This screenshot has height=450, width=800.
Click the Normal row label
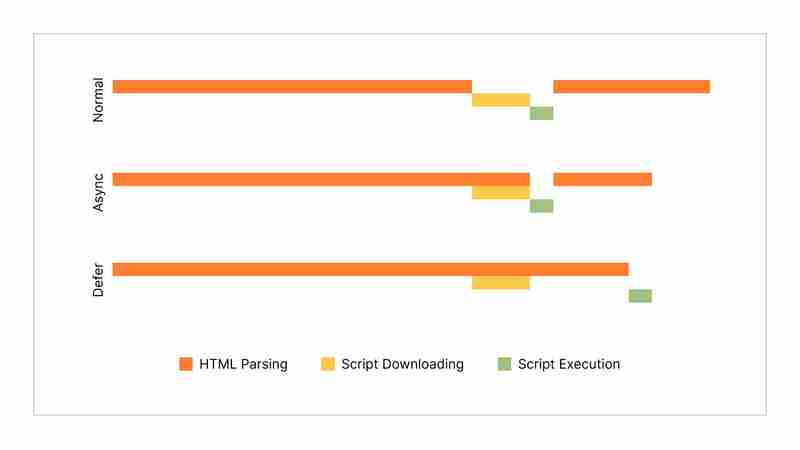tap(98, 100)
